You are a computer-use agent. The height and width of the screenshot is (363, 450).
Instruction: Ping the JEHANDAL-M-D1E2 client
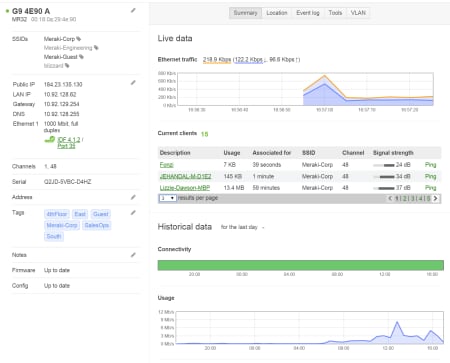click(430, 176)
